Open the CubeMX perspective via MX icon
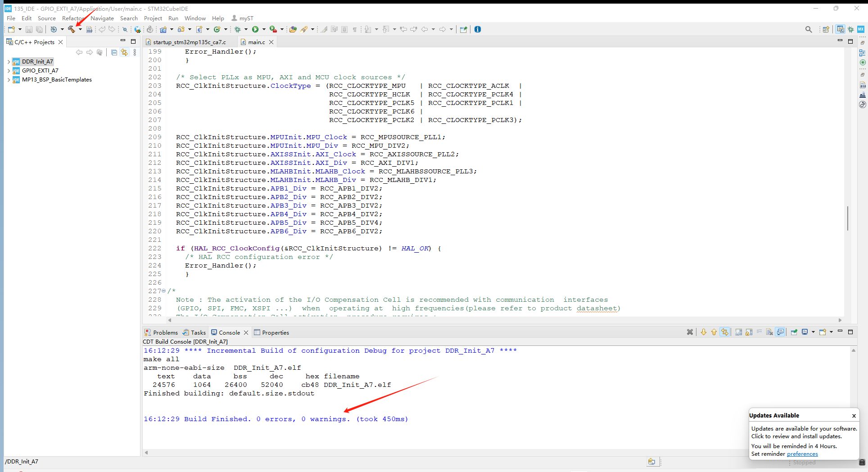The width and height of the screenshot is (868, 472). 860,29
